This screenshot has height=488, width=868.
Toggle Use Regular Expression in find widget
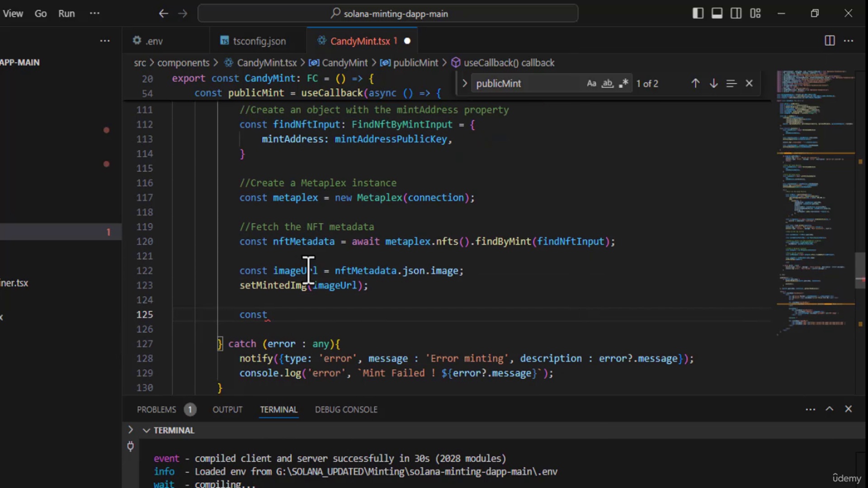(x=623, y=84)
